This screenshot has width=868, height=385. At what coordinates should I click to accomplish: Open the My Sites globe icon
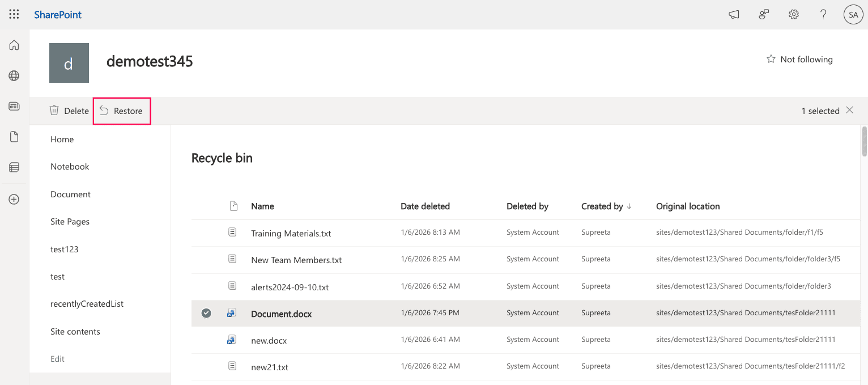[14, 75]
